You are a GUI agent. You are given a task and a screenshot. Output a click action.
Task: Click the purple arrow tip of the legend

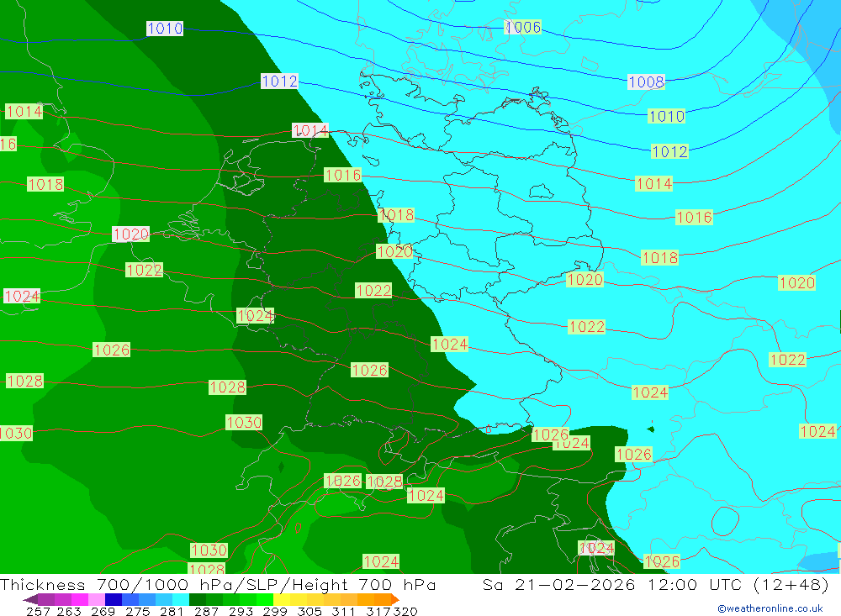[30, 599]
